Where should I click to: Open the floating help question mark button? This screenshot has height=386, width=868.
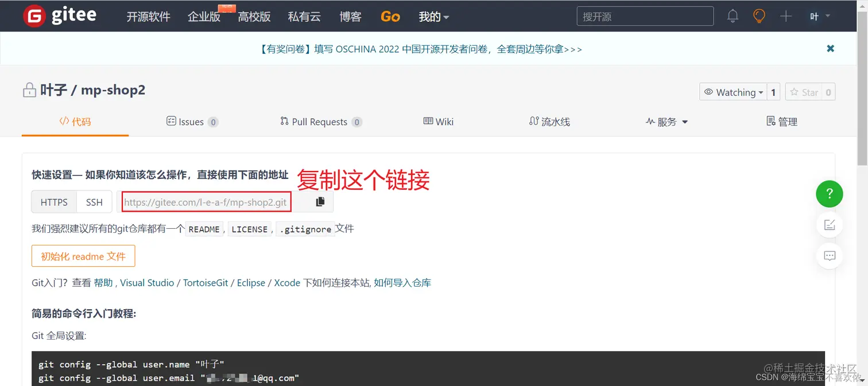point(829,194)
